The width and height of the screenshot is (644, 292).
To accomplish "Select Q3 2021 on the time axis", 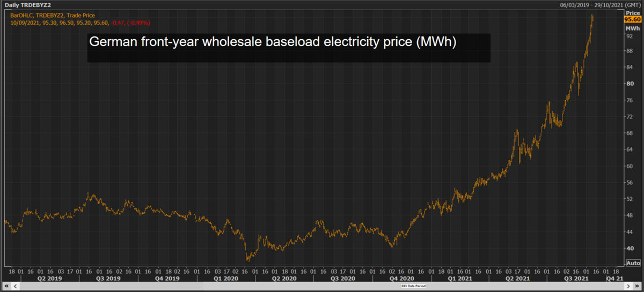I will [578, 279].
